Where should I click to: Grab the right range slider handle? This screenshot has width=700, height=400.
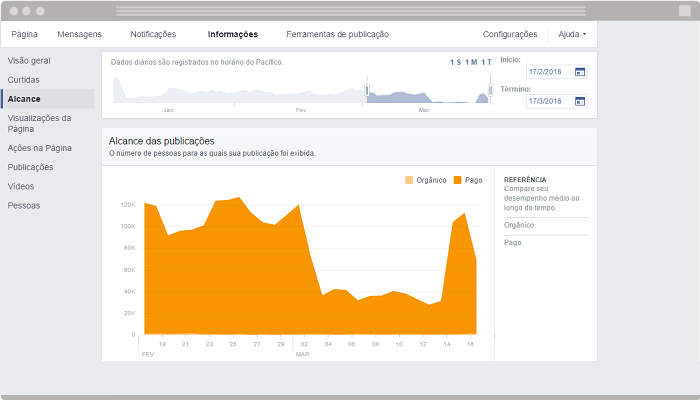[490, 90]
